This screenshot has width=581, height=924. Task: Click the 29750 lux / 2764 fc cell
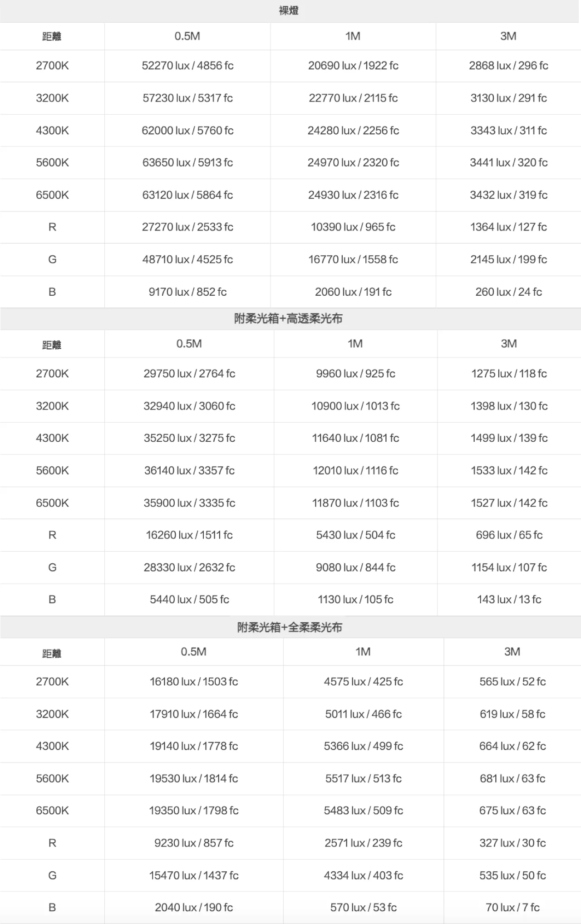(189, 374)
